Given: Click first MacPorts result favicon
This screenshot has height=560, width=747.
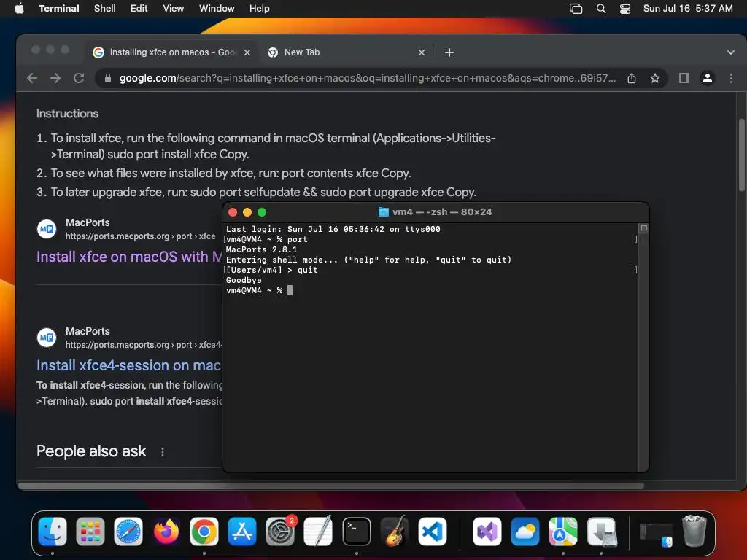Looking at the screenshot, I should tap(47, 229).
